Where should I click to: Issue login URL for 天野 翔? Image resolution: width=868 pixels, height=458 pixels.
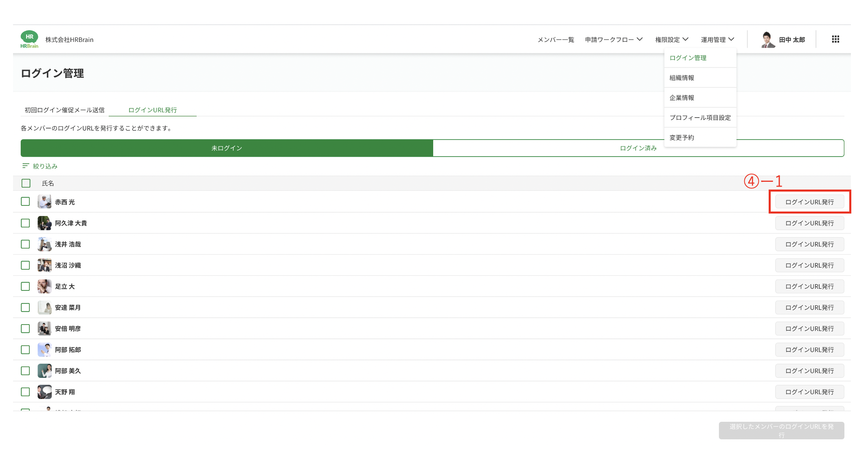(809, 392)
